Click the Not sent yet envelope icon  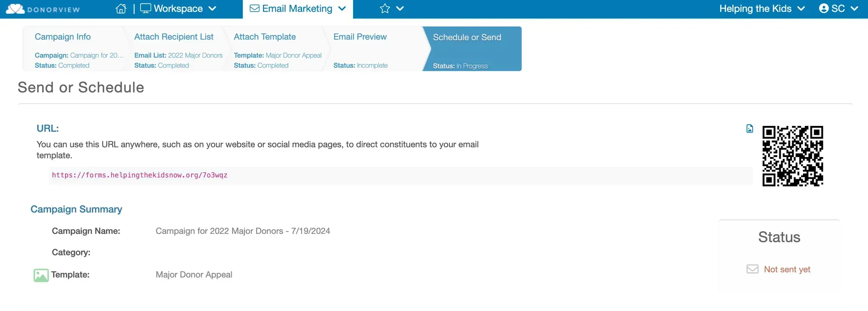coord(752,269)
